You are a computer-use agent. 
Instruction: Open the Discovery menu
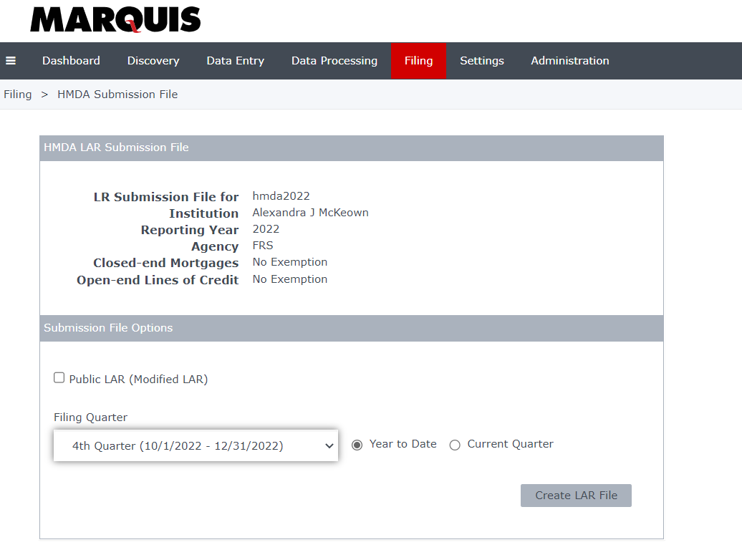click(x=153, y=61)
